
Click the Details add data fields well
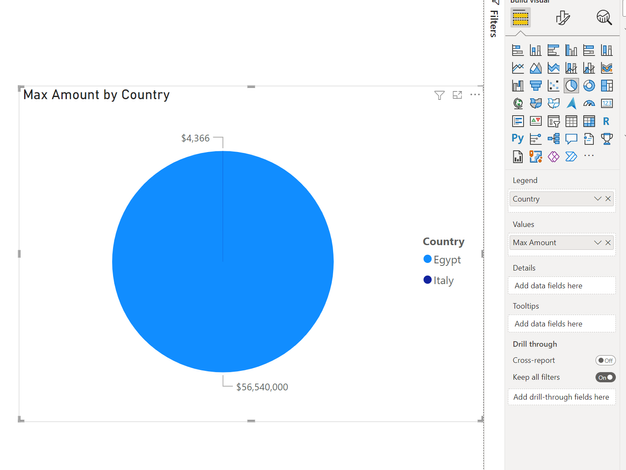(562, 286)
